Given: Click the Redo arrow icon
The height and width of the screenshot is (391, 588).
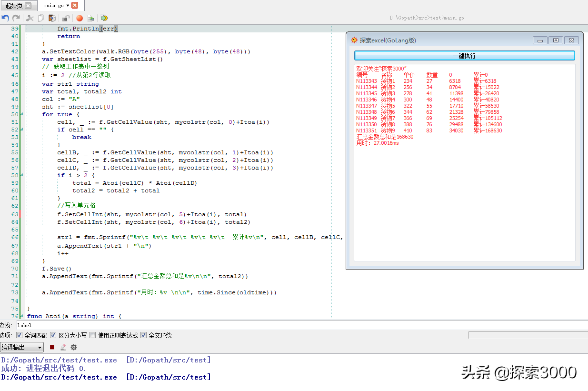Looking at the screenshot, I should (16, 18).
